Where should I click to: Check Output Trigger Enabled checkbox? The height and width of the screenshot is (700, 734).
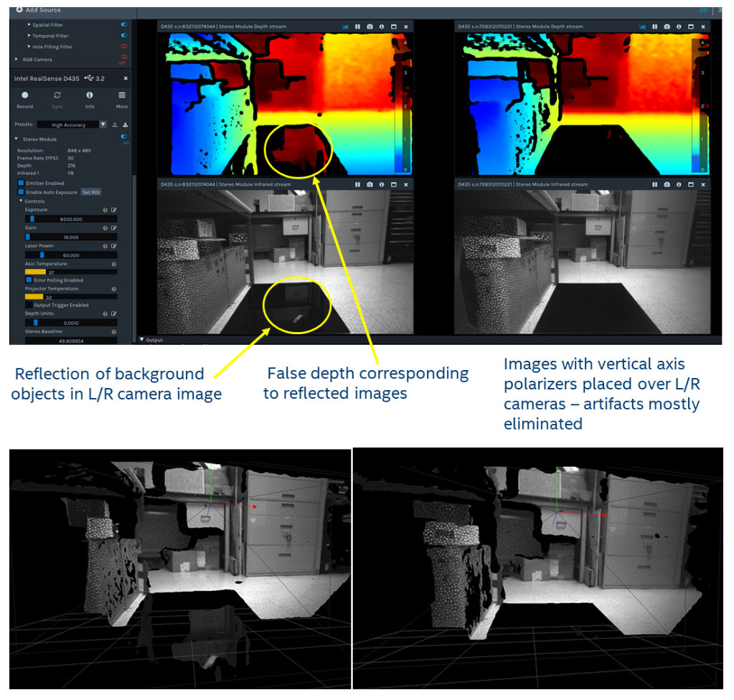(29, 305)
